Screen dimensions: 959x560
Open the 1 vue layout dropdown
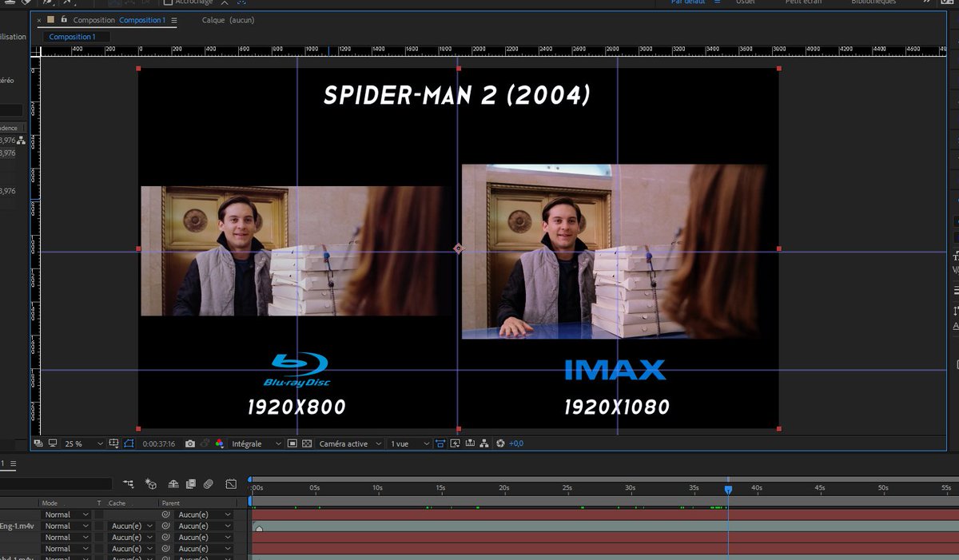(x=409, y=443)
